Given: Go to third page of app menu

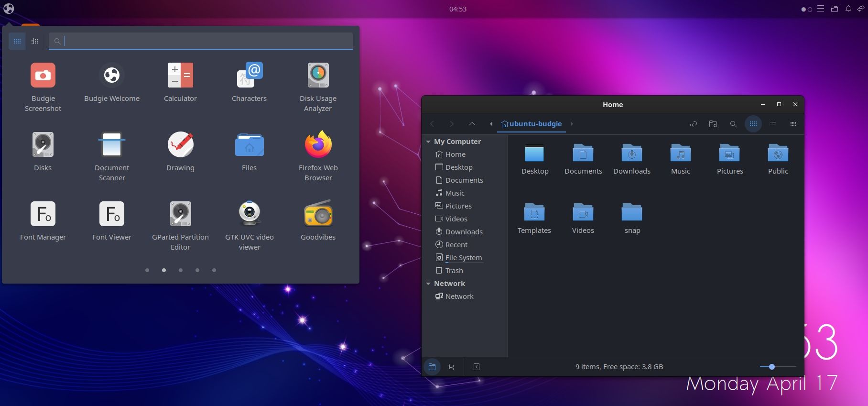Looking at the screenshot, I should (181, 270).
